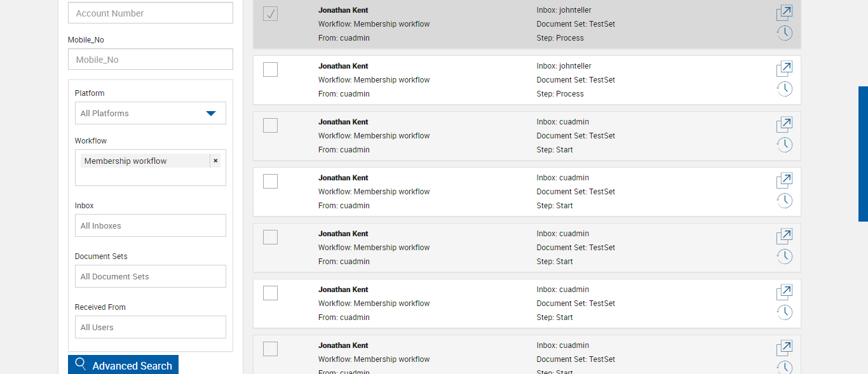Expand the All Platforms dropdown

point(211,114)
